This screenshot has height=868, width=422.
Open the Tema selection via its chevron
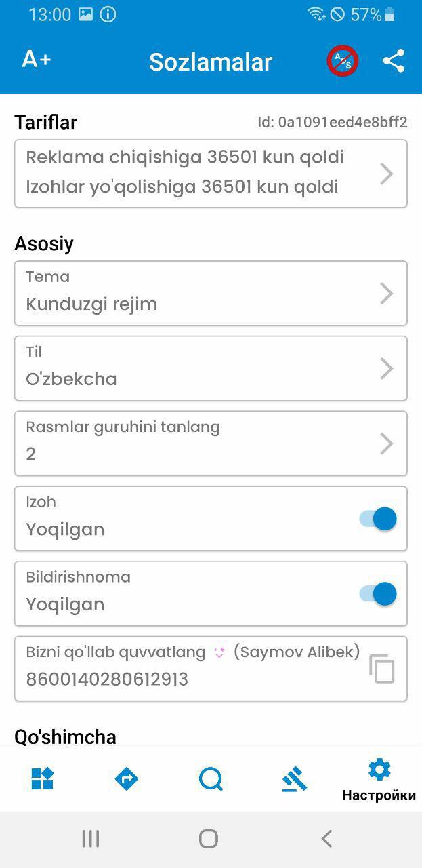387,293
